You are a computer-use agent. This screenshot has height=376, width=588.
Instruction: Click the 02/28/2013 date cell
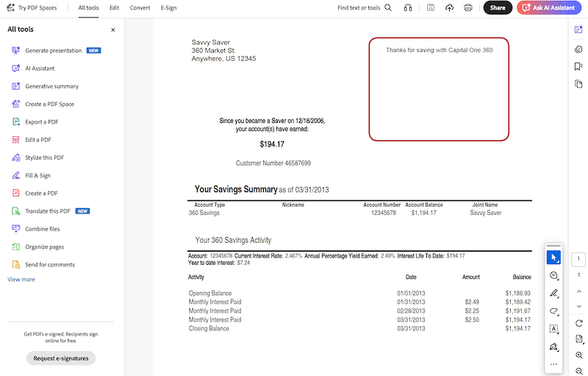411,311
